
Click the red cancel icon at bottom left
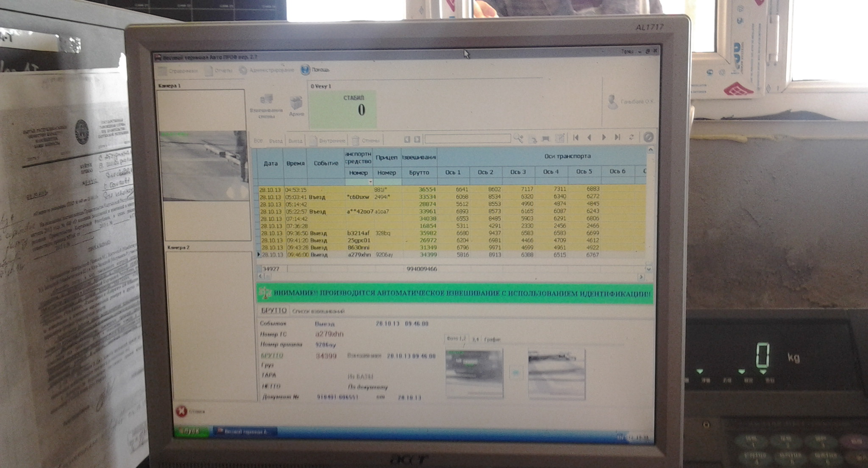181,411
